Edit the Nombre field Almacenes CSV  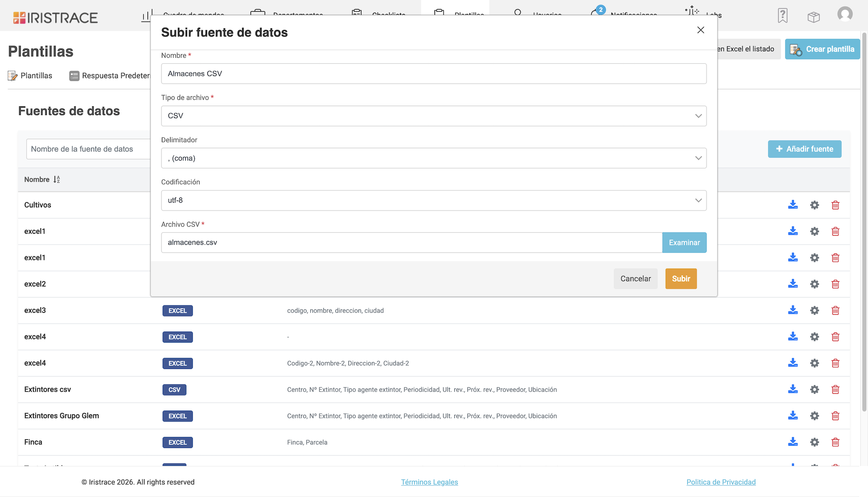pos(434,74)
